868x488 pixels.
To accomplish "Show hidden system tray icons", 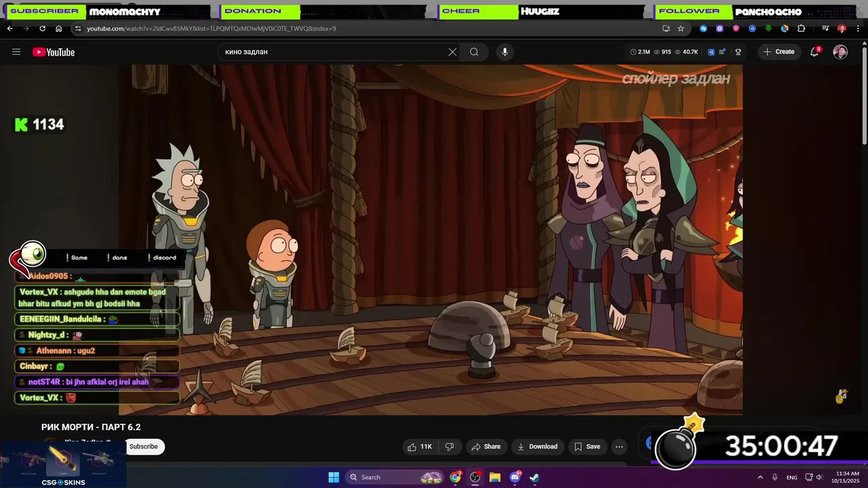I will tap(759, 477).
